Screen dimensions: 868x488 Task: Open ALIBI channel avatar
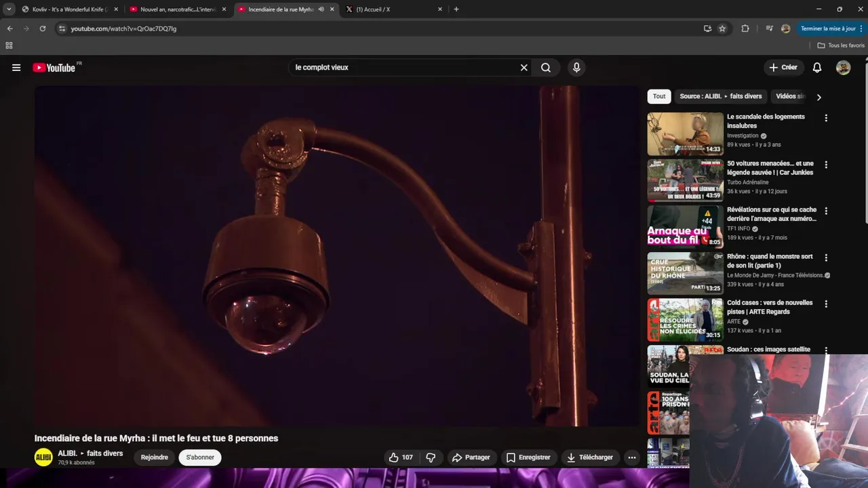pyautogui.click(x=43, y=457)
